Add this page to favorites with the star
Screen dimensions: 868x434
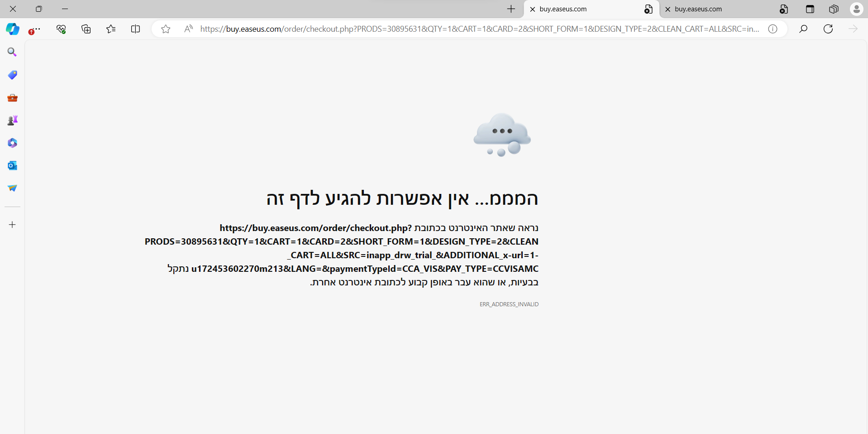click(166, 29)
